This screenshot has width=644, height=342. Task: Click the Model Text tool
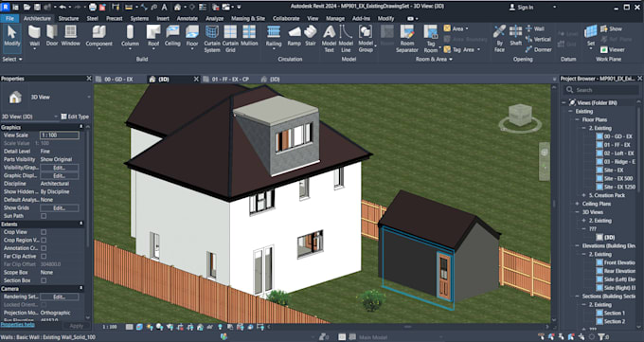click(329, 39)
